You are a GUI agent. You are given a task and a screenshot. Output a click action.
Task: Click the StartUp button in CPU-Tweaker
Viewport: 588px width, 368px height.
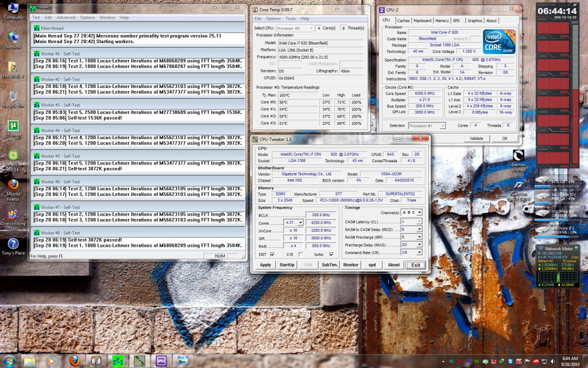287,265
